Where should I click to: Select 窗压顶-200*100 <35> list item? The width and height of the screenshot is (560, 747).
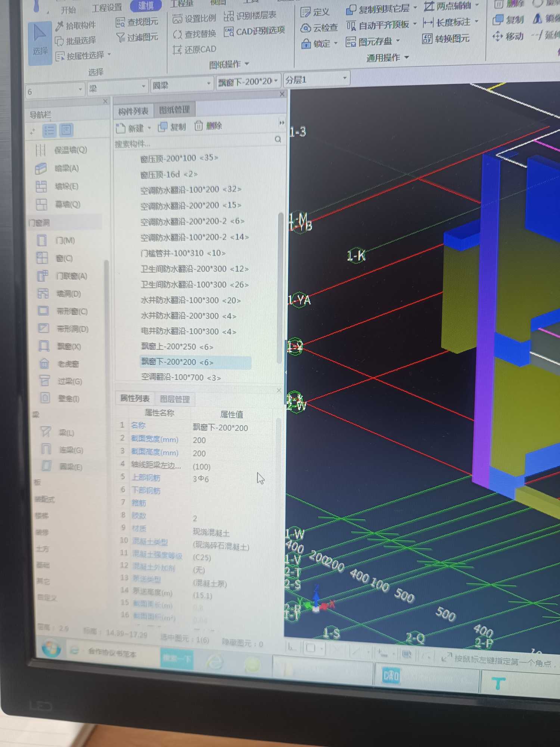[x=179, y=158]
